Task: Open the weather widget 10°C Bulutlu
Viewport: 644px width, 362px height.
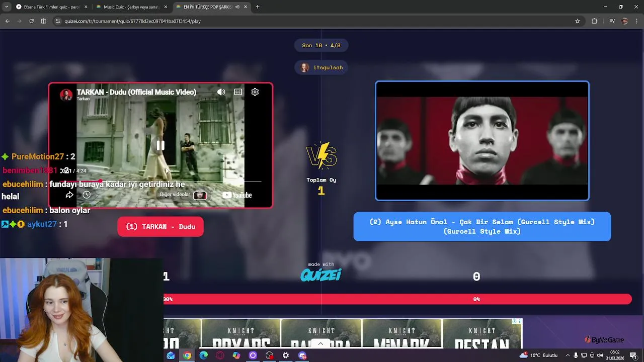Action: [x=539, y=355]
